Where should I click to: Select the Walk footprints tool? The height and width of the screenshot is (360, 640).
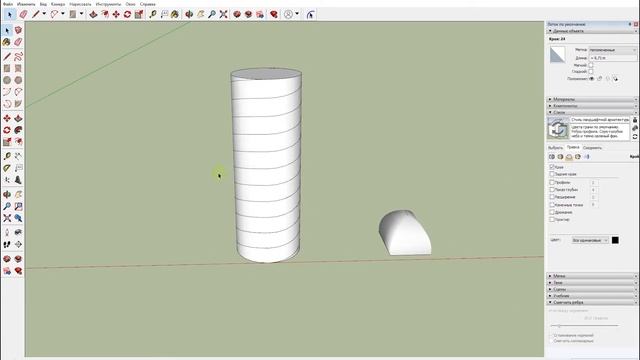(x=7, y=244)
